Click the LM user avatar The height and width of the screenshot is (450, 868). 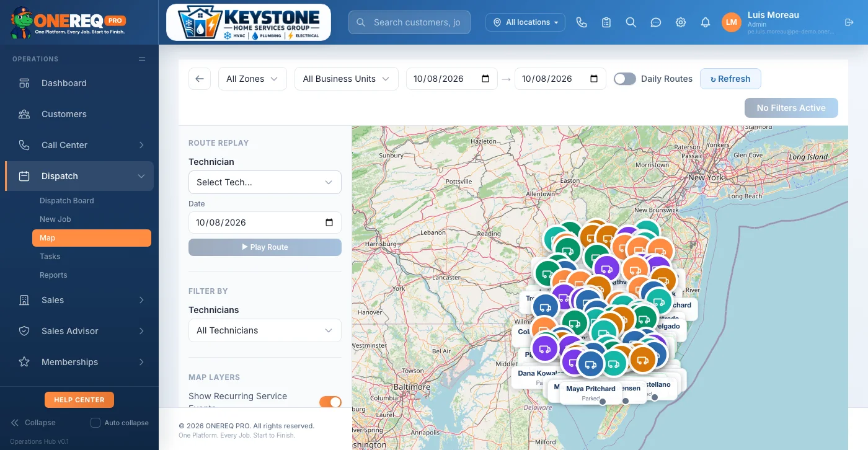pos(732,22)
